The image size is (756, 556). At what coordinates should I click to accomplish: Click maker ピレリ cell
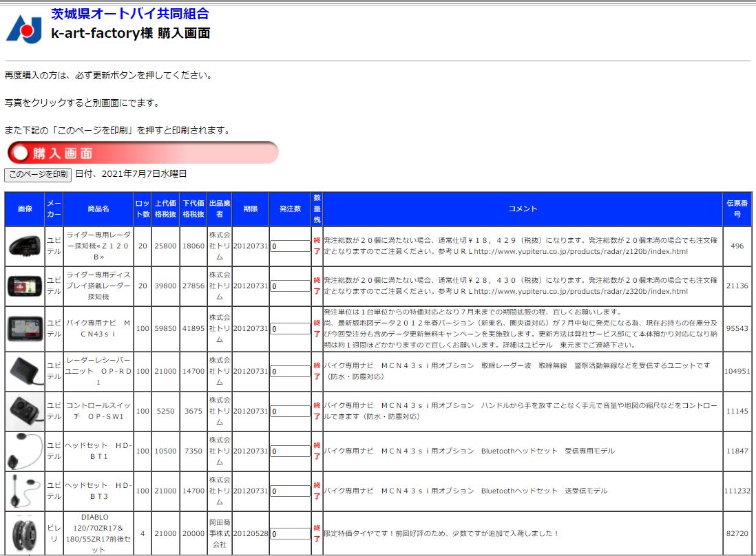[x=54, y=533]
